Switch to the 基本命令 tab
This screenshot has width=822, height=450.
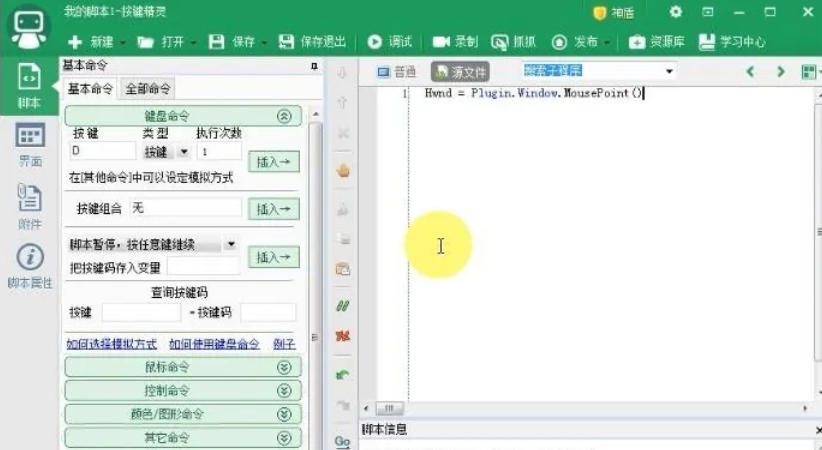click(91, 89)
